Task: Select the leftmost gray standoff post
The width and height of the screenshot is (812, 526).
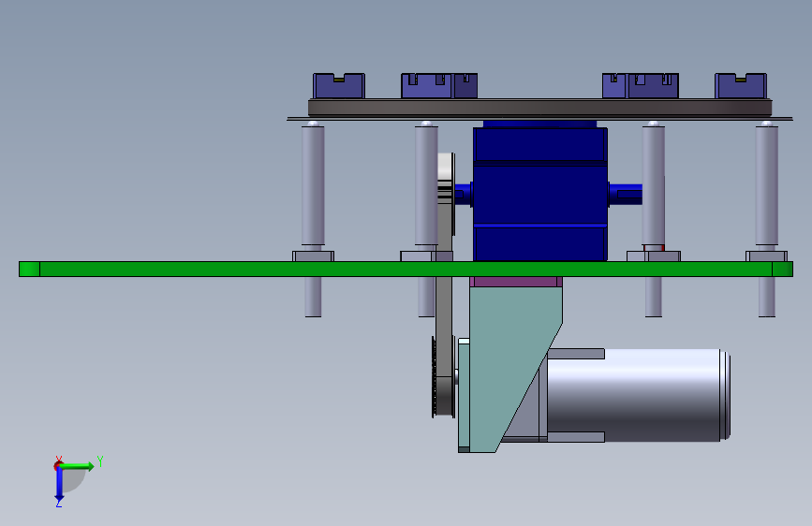Action: 313,184
